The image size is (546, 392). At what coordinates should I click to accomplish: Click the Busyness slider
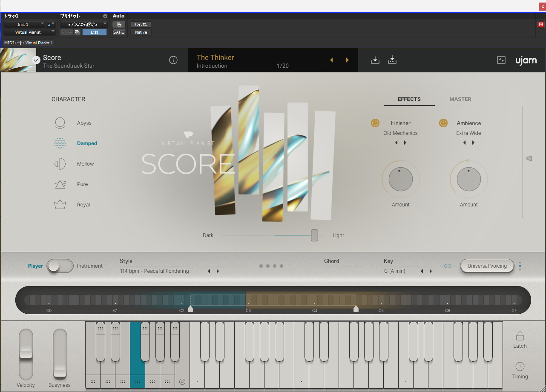(60, 354)
